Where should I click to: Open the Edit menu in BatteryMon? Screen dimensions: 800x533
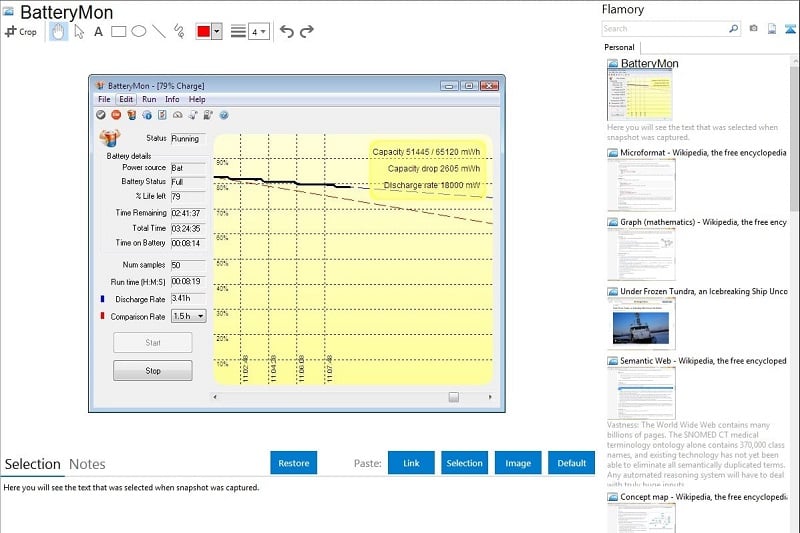coord(126,99)
